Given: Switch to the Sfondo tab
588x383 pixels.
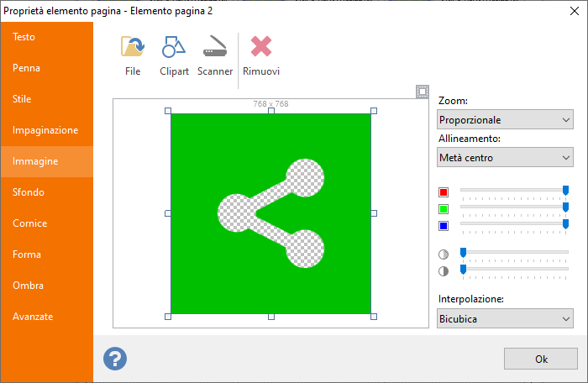Looking at the screenshot, I should pos(47,192).
